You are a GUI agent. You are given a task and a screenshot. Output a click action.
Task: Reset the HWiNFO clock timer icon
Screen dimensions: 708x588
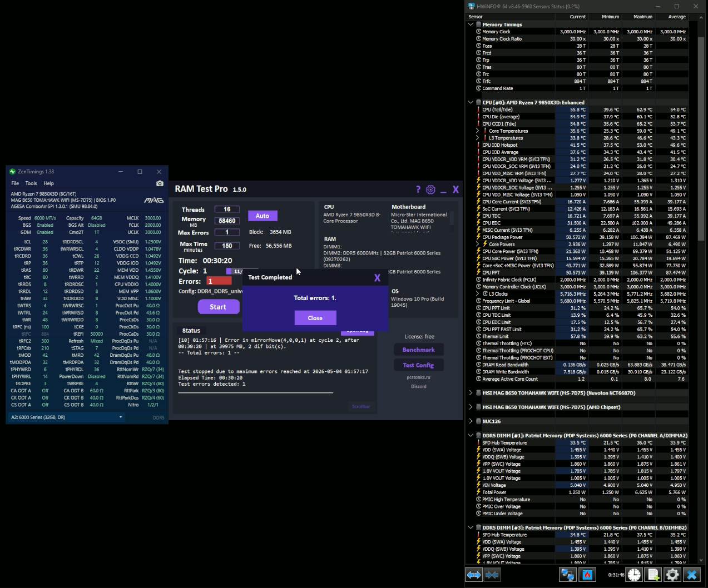(x=634, y=575)
